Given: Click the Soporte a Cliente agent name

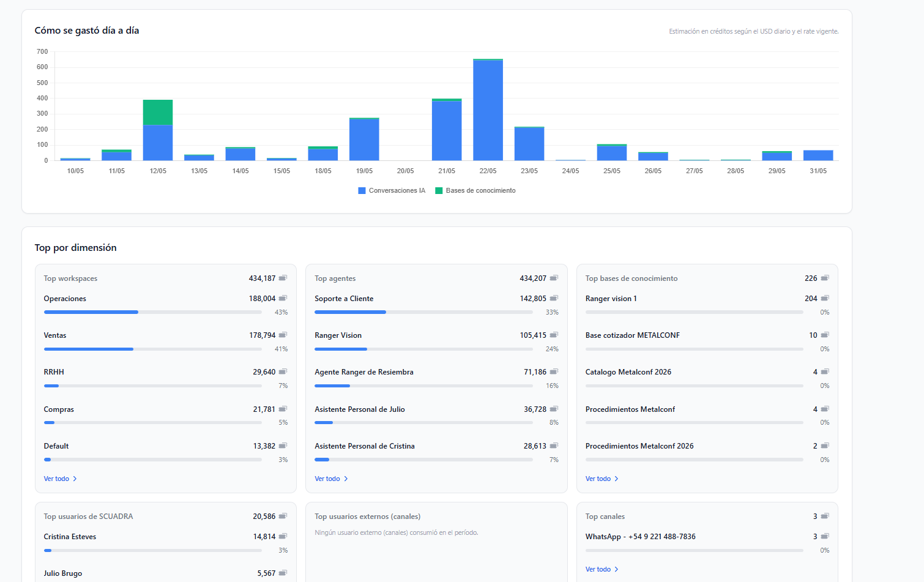Looking at the screenshot, I should pyautogui.click(x=344, y=299).
